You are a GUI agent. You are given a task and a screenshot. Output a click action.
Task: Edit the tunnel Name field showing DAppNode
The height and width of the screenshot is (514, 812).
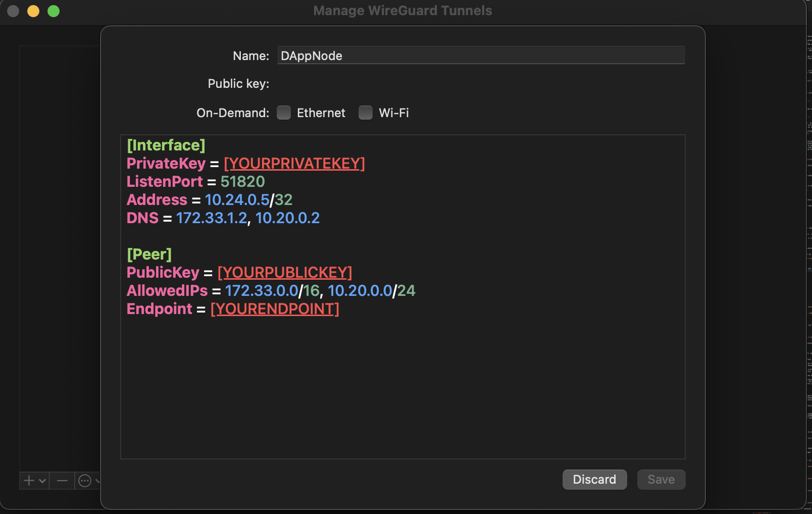(x=481, y=56)
